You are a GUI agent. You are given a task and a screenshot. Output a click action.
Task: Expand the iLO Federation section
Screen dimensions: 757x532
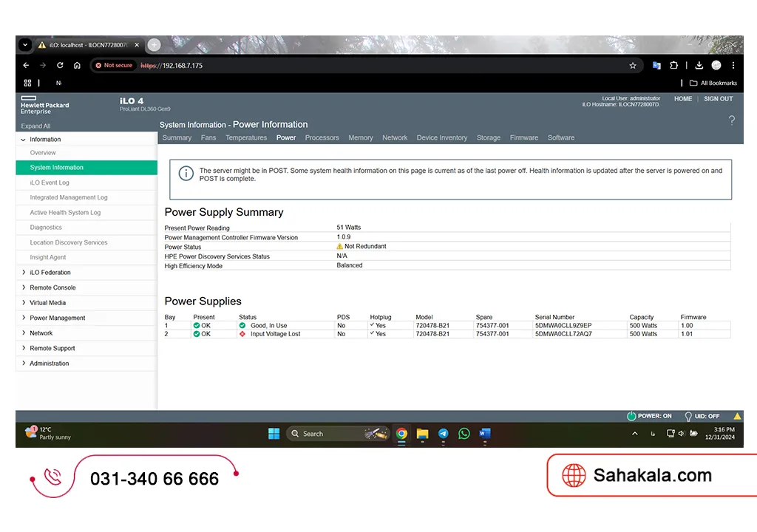click(x=24, y=272)
